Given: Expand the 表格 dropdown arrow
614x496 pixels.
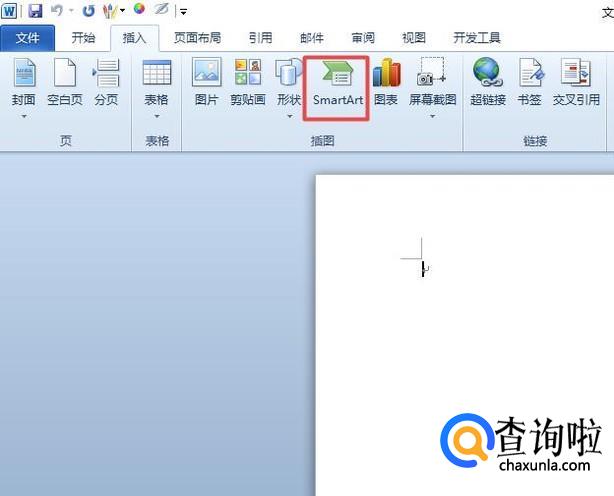Looking at the screenshot, I should 157,116.
